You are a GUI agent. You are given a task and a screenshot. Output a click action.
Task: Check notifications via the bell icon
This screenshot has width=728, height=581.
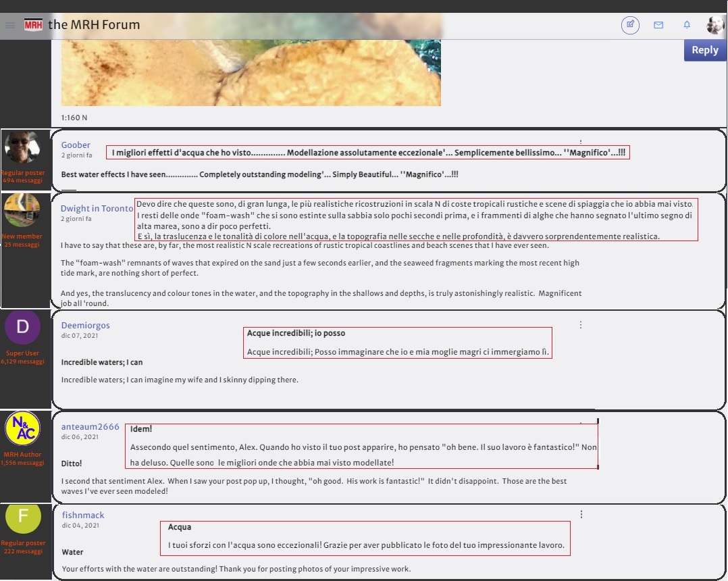point(687,24)
